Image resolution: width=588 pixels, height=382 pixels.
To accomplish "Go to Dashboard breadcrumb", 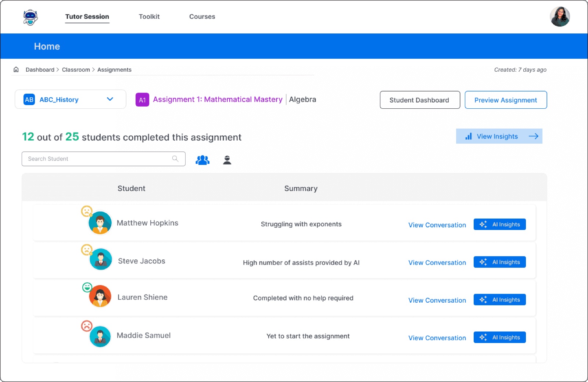I will [x=40, y=70].
